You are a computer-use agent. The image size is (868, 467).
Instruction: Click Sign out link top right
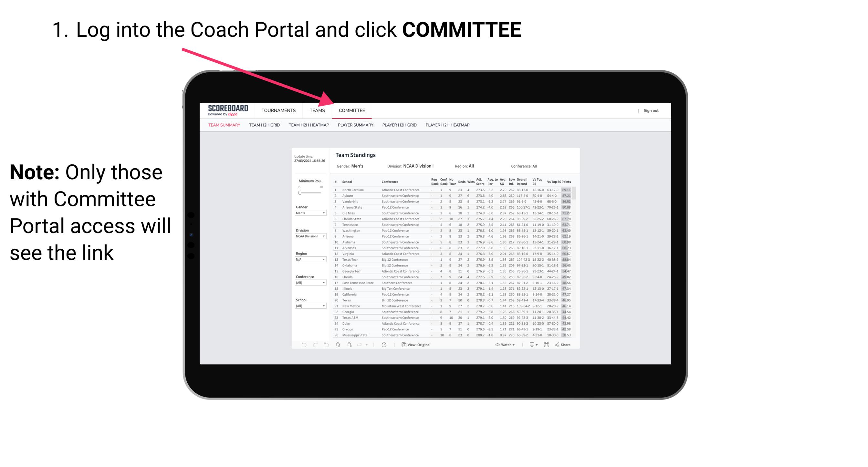point(651,111)
